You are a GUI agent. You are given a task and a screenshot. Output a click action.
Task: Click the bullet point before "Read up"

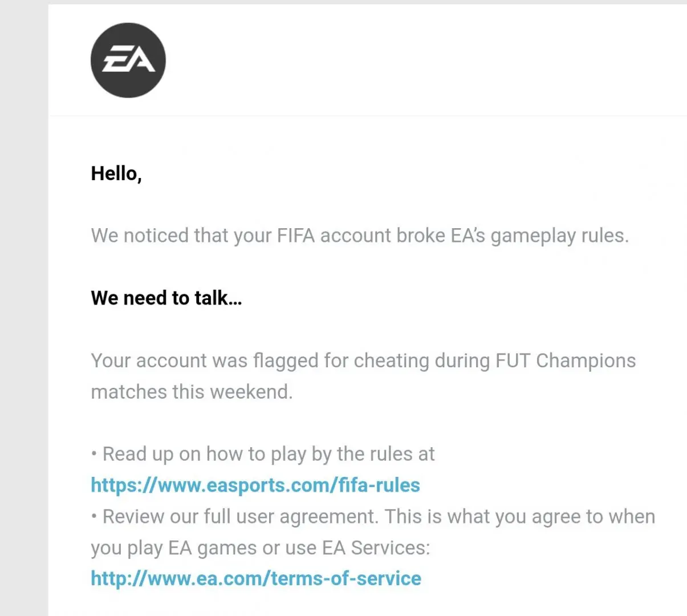tap(94, 455)
